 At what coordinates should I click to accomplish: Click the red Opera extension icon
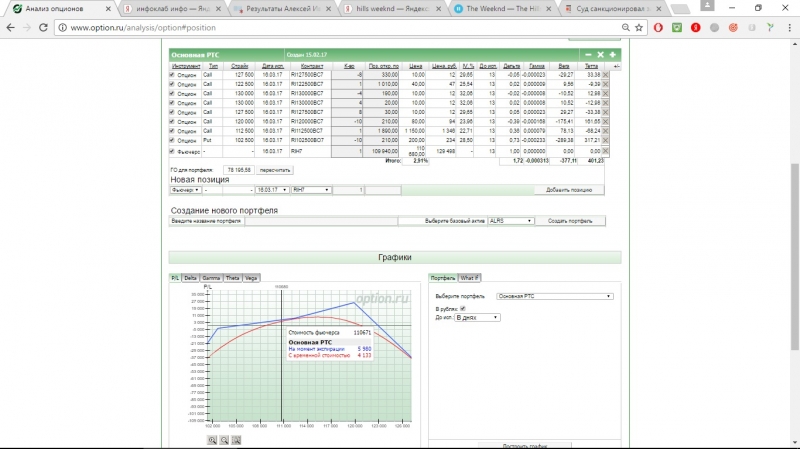[x=658, y=28]
